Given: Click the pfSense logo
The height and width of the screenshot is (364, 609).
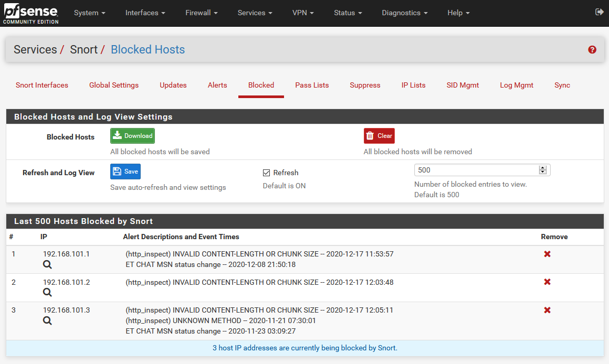Looking at the screenshot, I should tap(30, 13).
